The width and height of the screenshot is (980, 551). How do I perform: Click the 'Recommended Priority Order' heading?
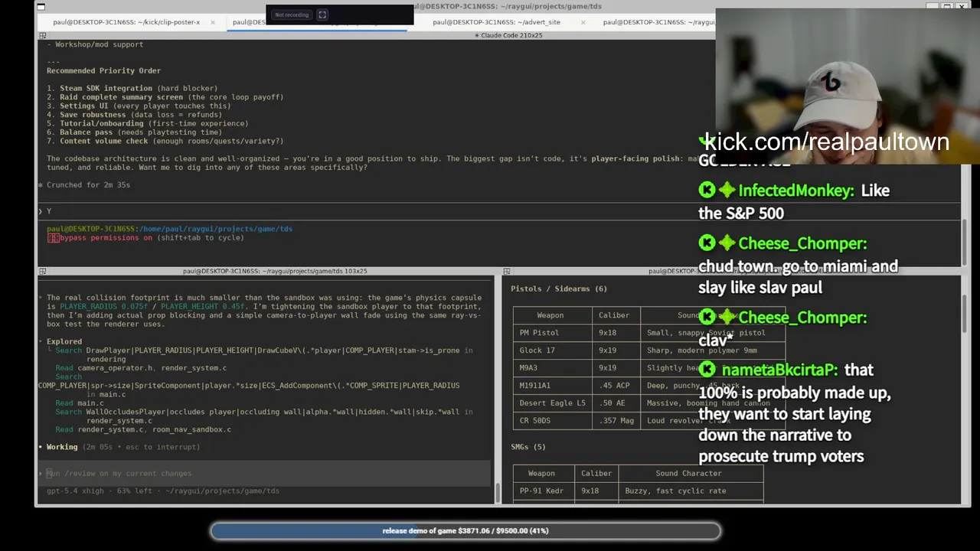click(x=103, y=71)
